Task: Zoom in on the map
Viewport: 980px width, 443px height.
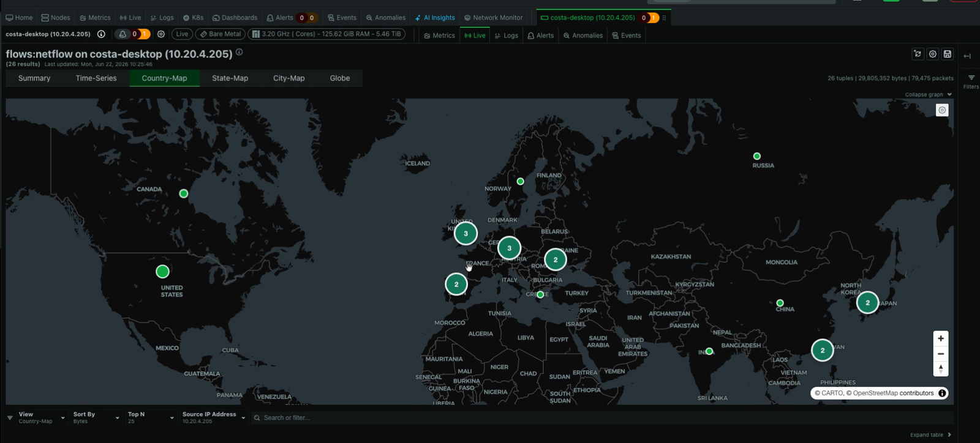Action: pos(941,338)
